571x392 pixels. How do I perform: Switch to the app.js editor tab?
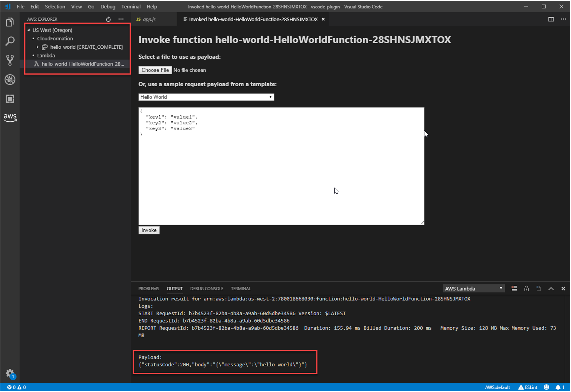tap(154, 19)
